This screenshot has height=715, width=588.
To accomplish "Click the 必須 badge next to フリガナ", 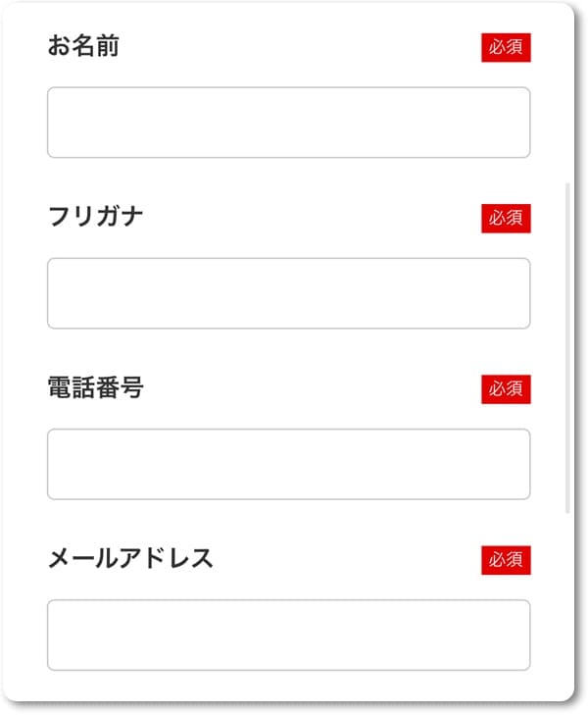I will pyautogui.click(x=506, y=218).
